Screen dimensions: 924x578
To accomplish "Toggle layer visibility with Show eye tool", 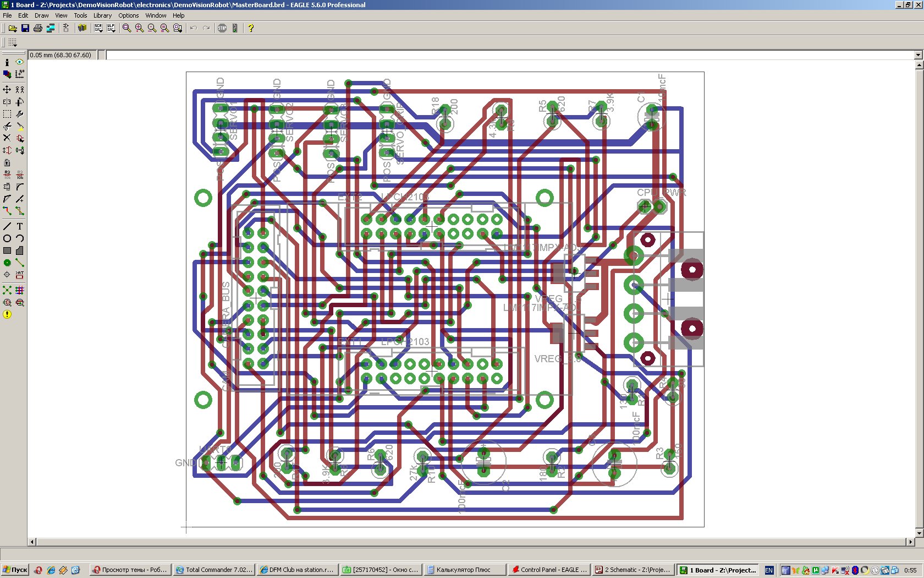I will [20, 62].
